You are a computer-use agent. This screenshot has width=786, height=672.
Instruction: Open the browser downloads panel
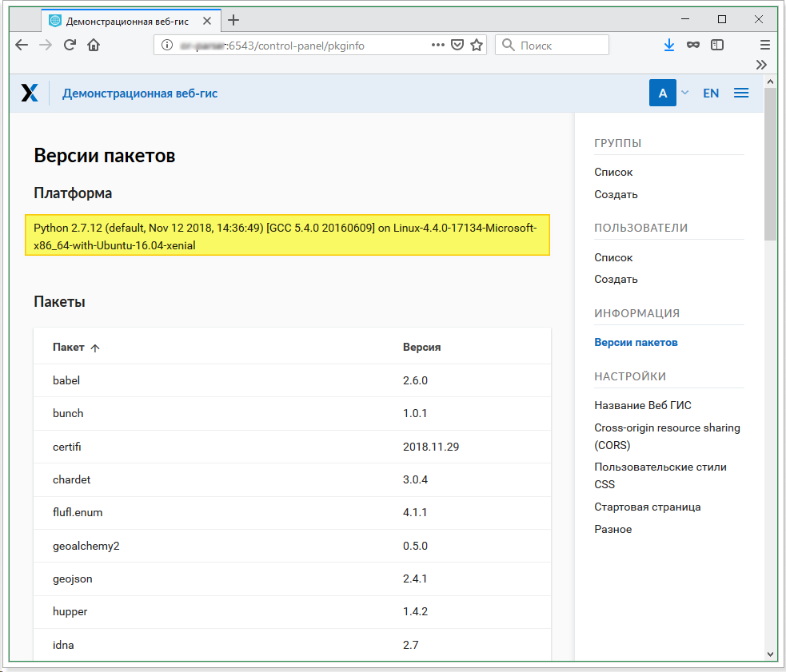click(669, 46)
